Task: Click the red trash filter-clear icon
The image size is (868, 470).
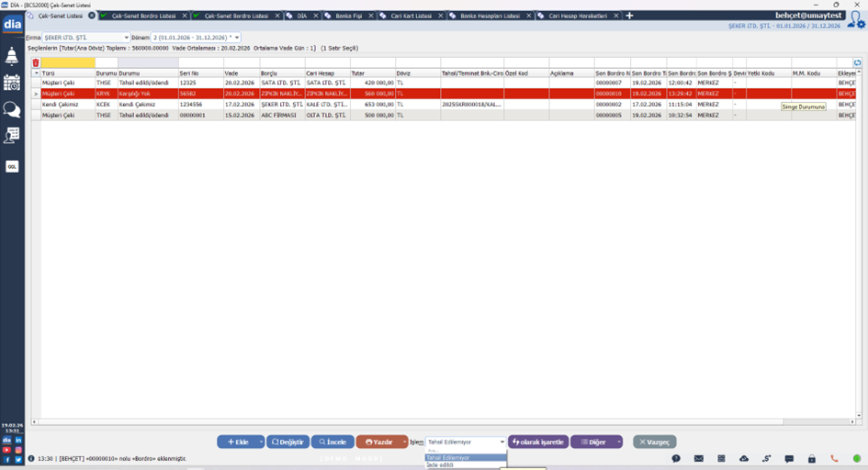Action: 36,63
